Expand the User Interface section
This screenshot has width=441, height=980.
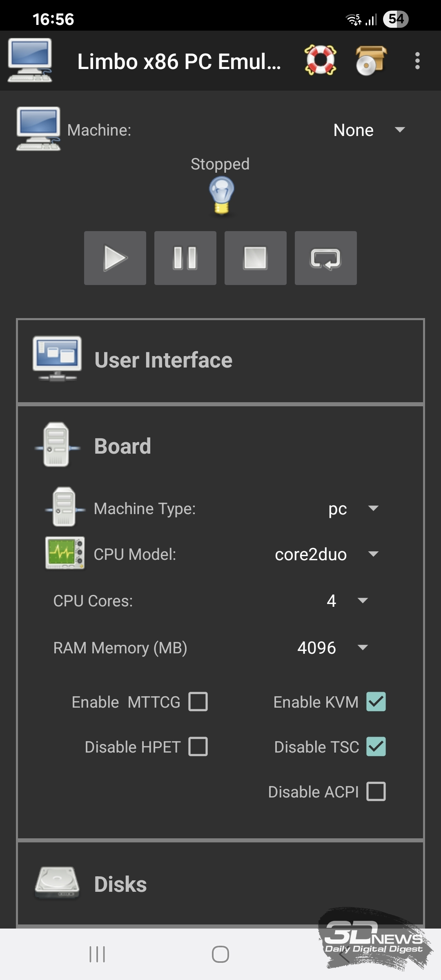point(220,360)
